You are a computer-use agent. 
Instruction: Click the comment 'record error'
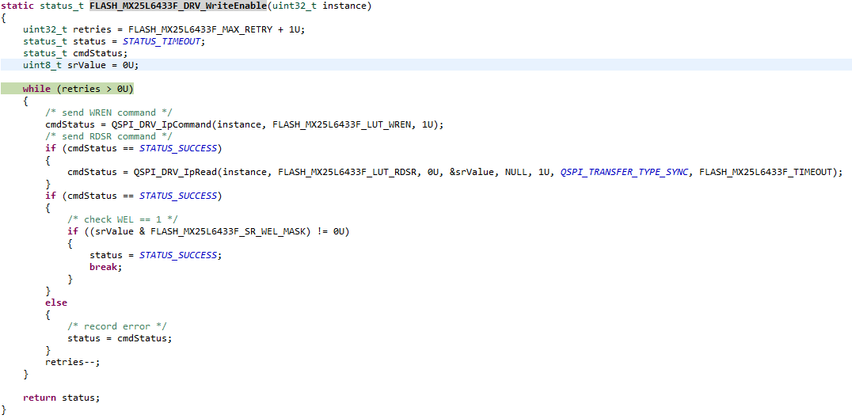pos(117,326)
